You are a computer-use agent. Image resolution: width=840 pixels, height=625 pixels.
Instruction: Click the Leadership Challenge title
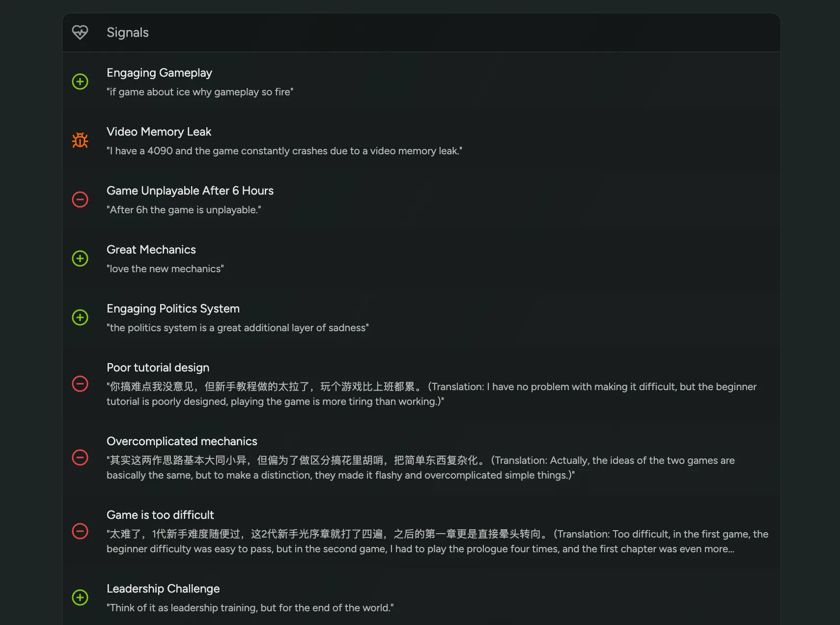click(163, 589)
